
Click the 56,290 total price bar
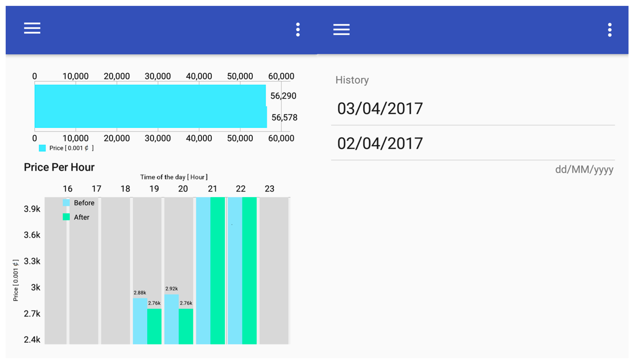pyautogui.click(x=150, y=96)
